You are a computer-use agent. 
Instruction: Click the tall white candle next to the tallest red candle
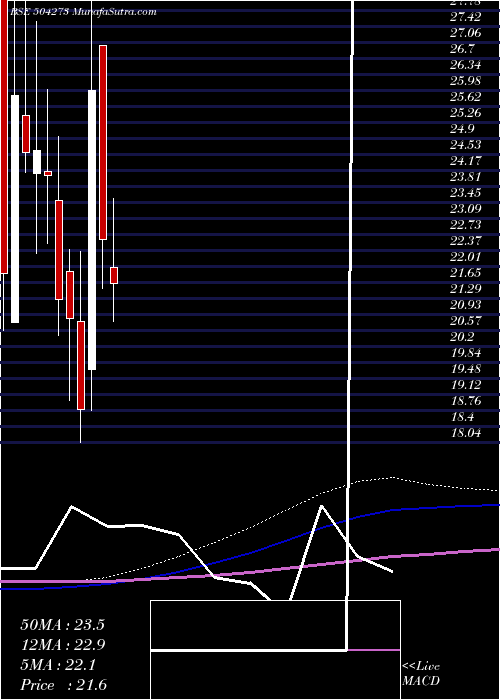15,208
